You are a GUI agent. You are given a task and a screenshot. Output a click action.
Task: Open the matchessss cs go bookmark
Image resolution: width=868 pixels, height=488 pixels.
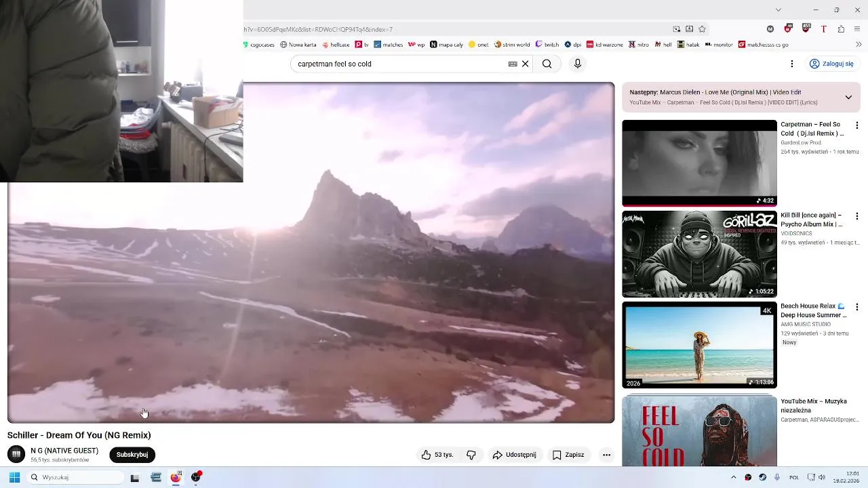click(764, 45)
